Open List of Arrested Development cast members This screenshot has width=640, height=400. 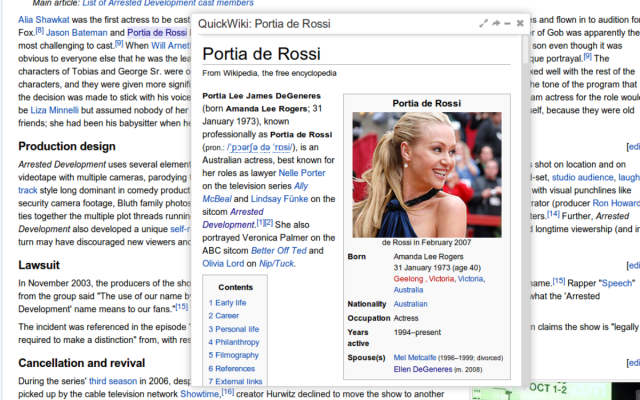(168, 3)
